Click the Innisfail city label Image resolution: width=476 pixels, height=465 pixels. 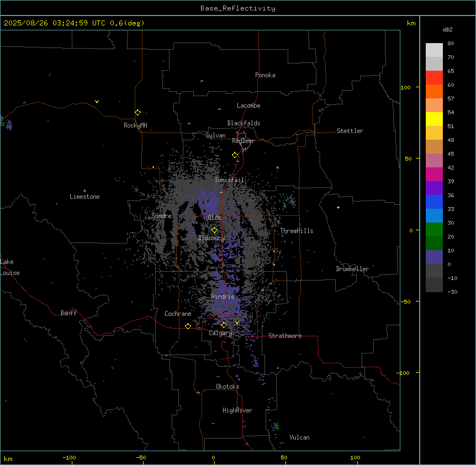(229, 180)
